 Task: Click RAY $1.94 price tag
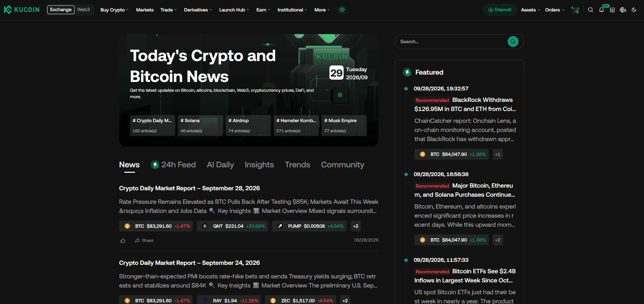click(x=229, y=300)
